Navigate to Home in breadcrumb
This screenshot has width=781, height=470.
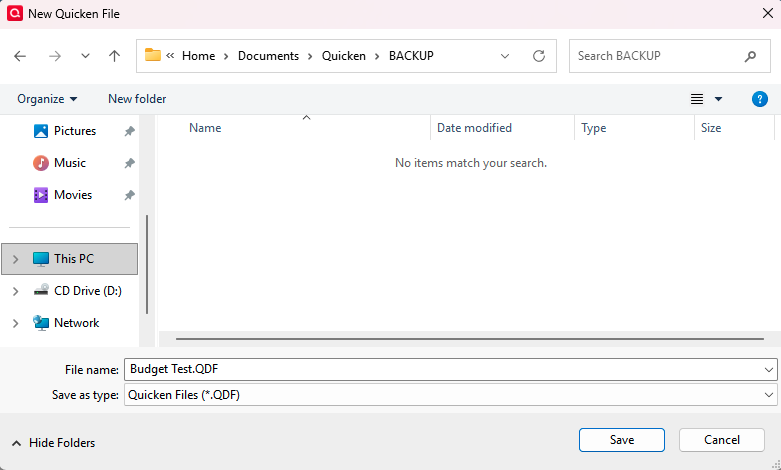[198, 56]
